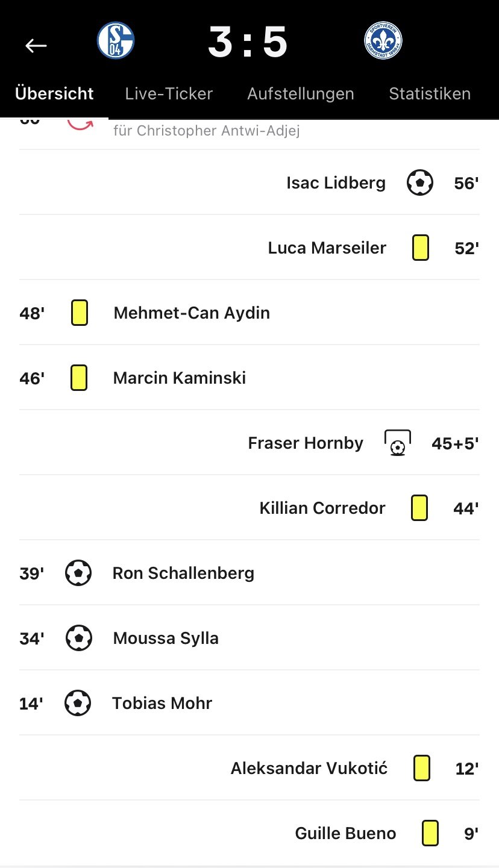Select the Übersicht tab

click(54, 94)
